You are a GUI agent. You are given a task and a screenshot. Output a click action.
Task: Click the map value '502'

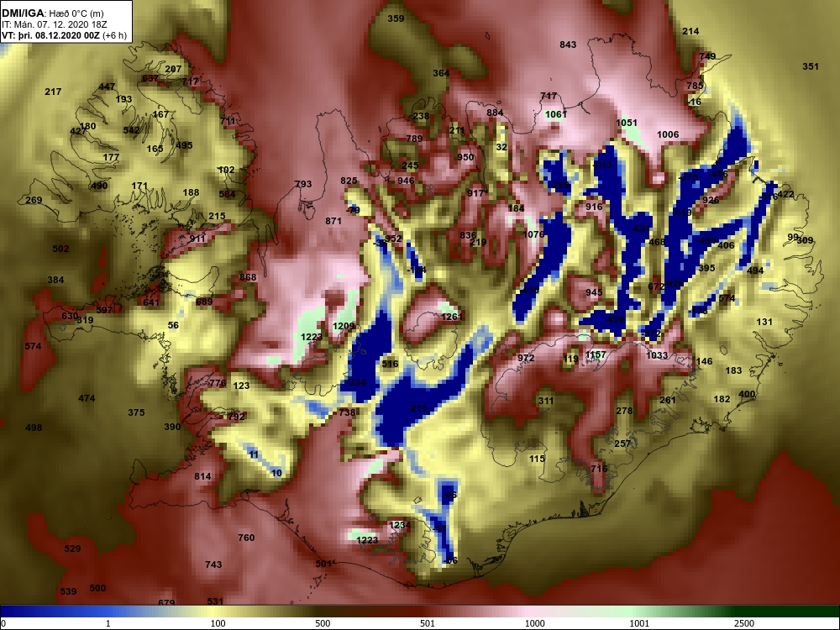click(x=60, y=249)
